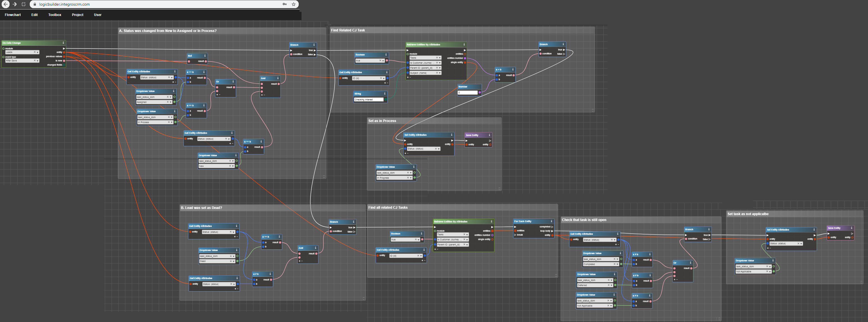Expand the Assigned value dropdown
Viewport: 868px width, 322px height.
coord(170,102)
